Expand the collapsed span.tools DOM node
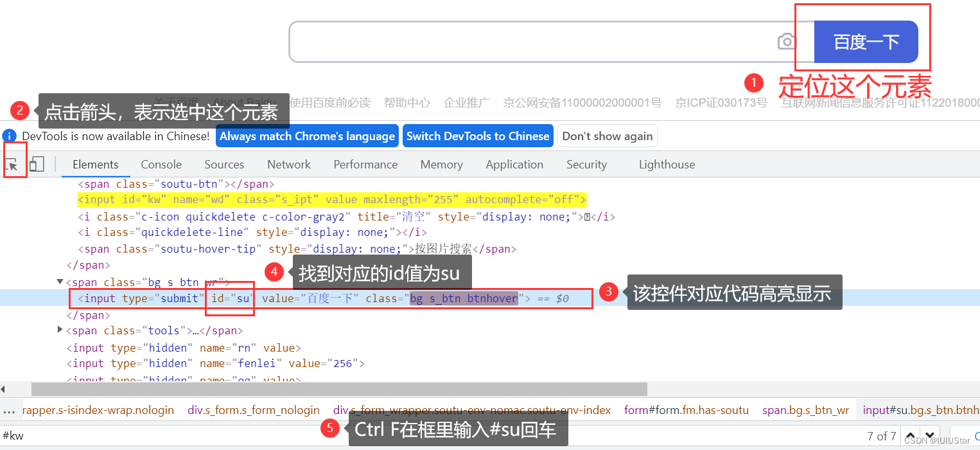Viewport: 980px width, 450px height. pyautogui.click(x=60, y=330)
